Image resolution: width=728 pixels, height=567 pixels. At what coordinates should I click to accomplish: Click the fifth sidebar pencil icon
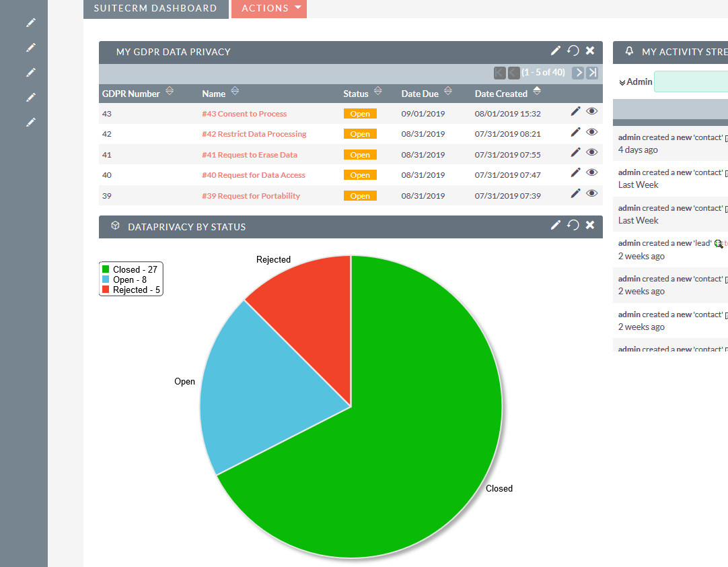[31, 123]
